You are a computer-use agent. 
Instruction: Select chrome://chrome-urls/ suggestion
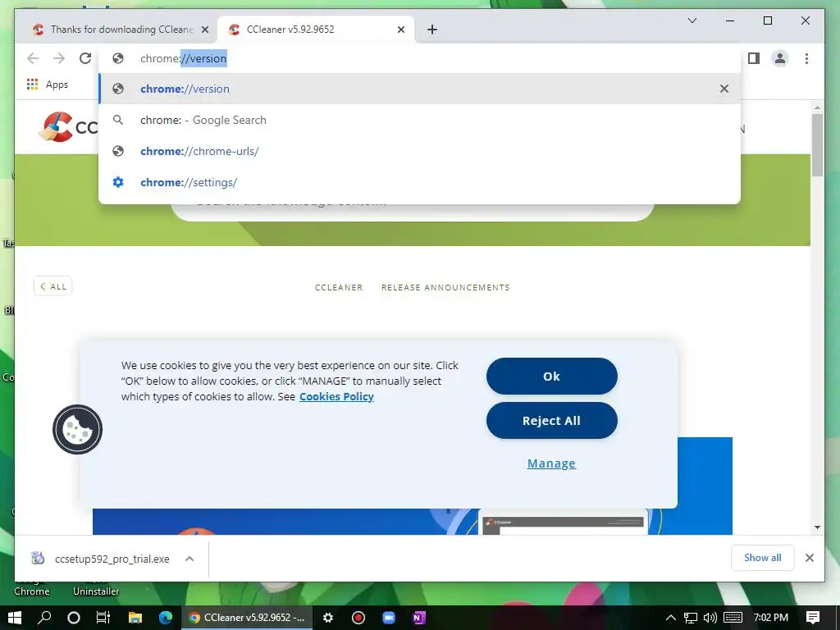point(419,151)
